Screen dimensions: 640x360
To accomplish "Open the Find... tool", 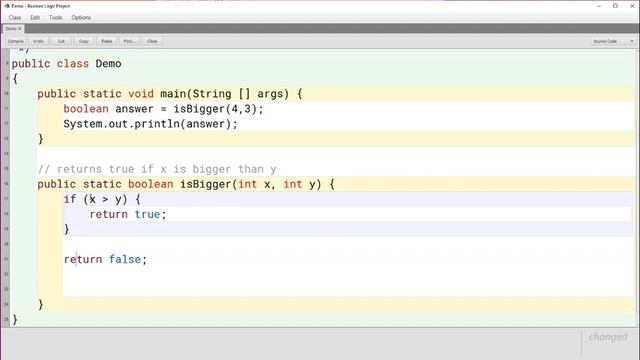I will (x=129, y=41).
